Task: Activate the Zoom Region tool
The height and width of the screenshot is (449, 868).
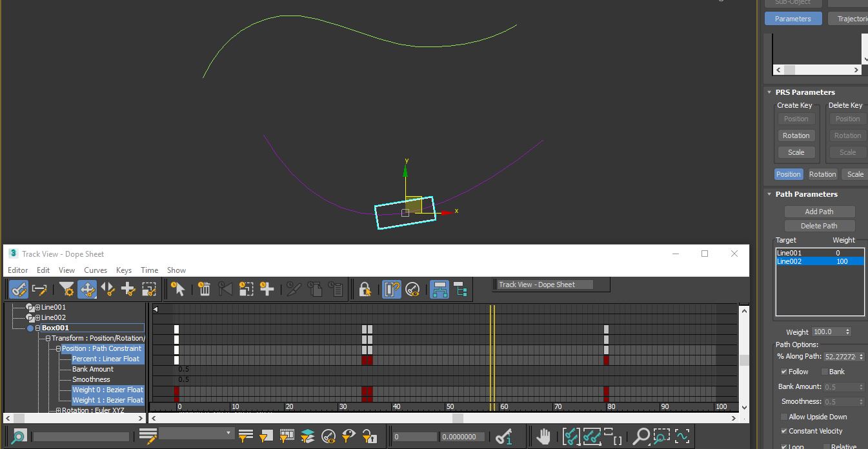Action: click(661, 435)
